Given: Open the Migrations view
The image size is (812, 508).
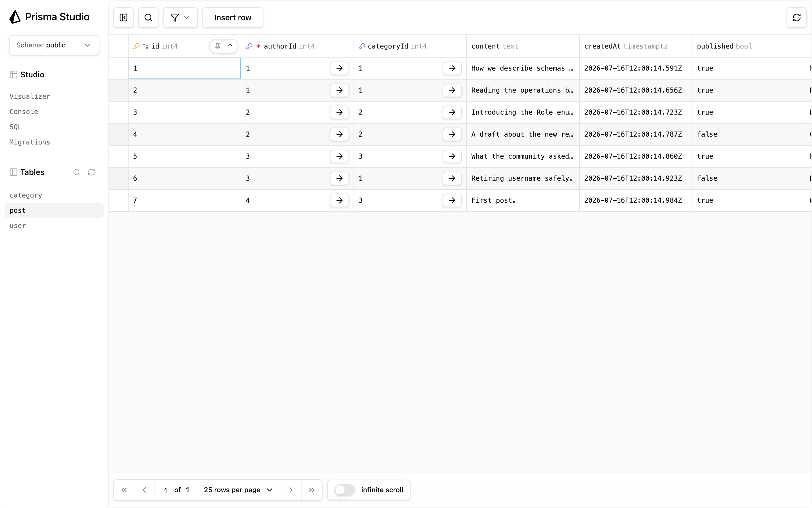Looking at the screenshot, I should 30,142.
